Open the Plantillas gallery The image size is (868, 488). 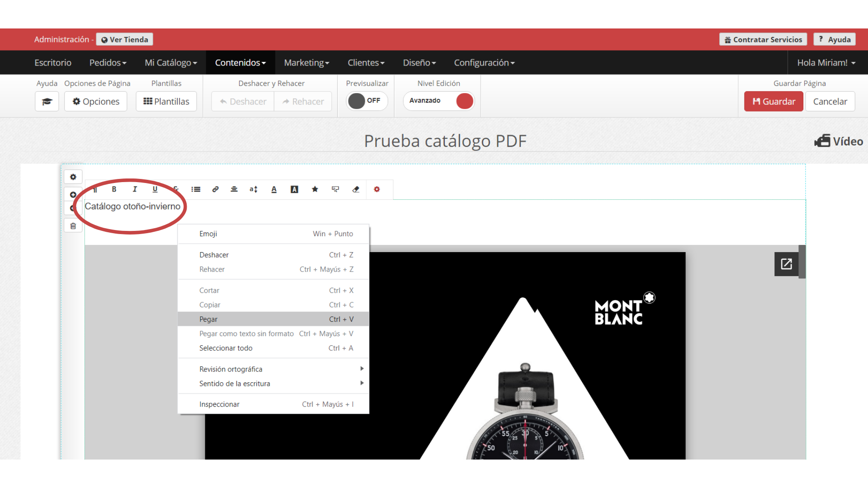pyautogui.click(x=166, y=101)
